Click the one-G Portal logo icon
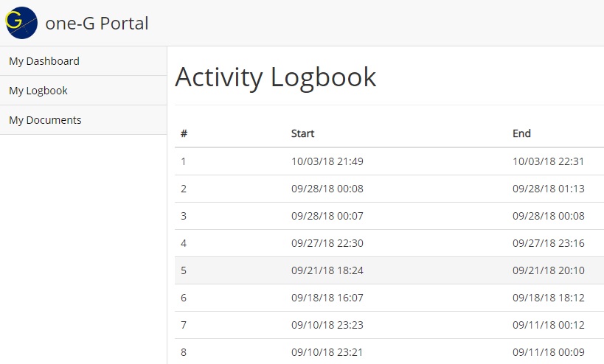This screenshot has height=364, width=604. pyautogui.click(x=21, y=23)
